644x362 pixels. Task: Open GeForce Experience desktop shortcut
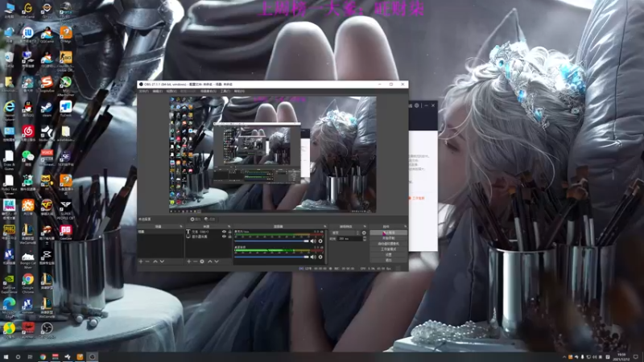click(x=9, y=284)
